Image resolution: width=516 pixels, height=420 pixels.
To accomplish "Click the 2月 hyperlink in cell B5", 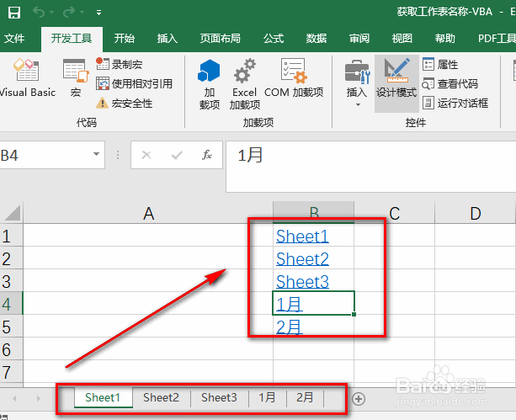I will pos(290,327).
